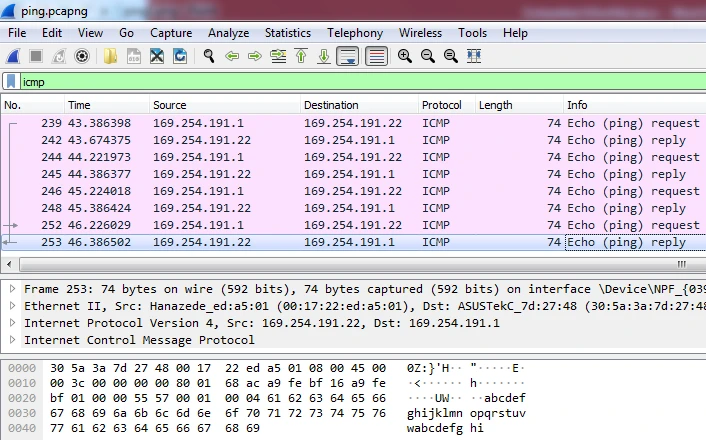Click 'wabcdefg hi' ASCII text
This screenshot has width=706, height=440.
(x=445, y=428)
